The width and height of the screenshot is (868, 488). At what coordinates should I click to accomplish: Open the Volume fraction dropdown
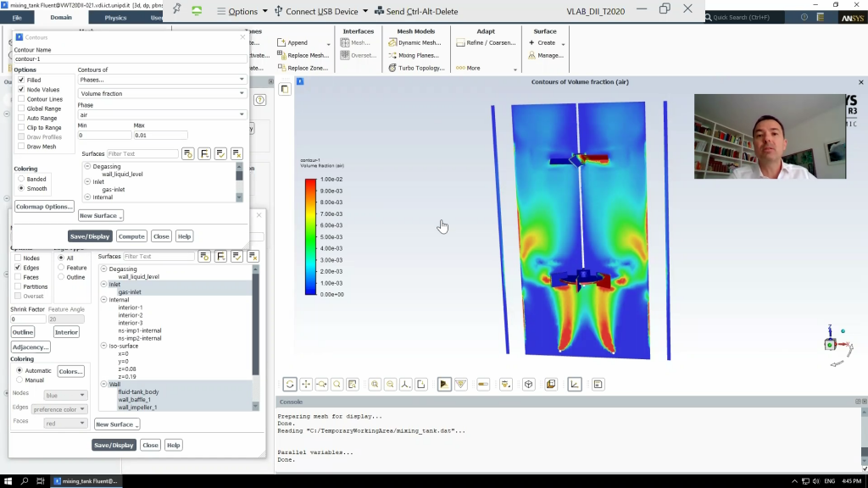tap(161, 93)
